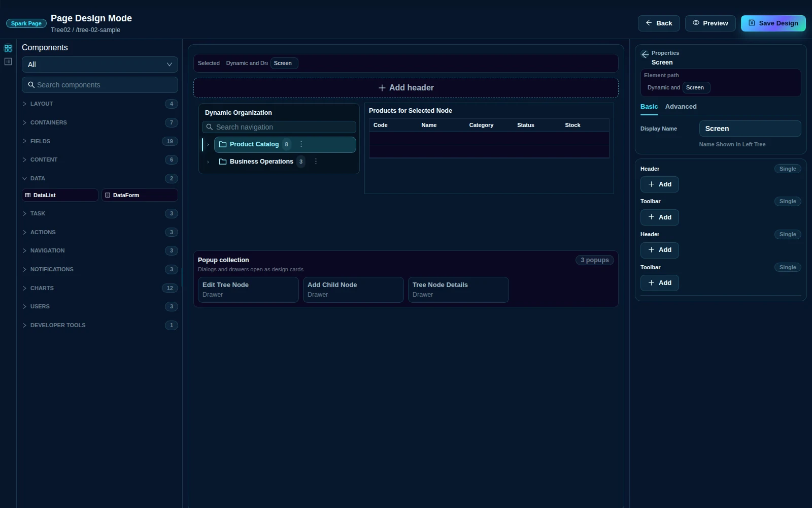Click the Preview eye button
Image resolution: width=812 pixels, height=508 pixels.
pos(710,23)
